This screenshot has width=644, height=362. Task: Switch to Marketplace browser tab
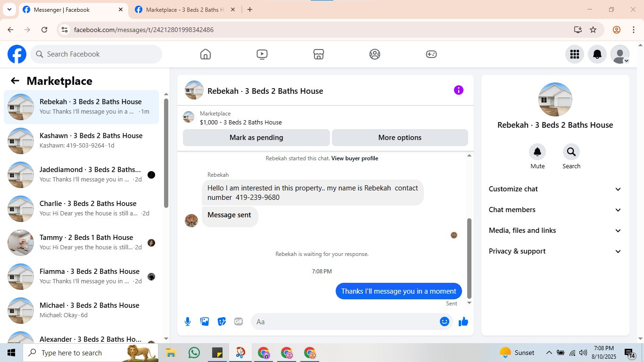pos(185,9)
